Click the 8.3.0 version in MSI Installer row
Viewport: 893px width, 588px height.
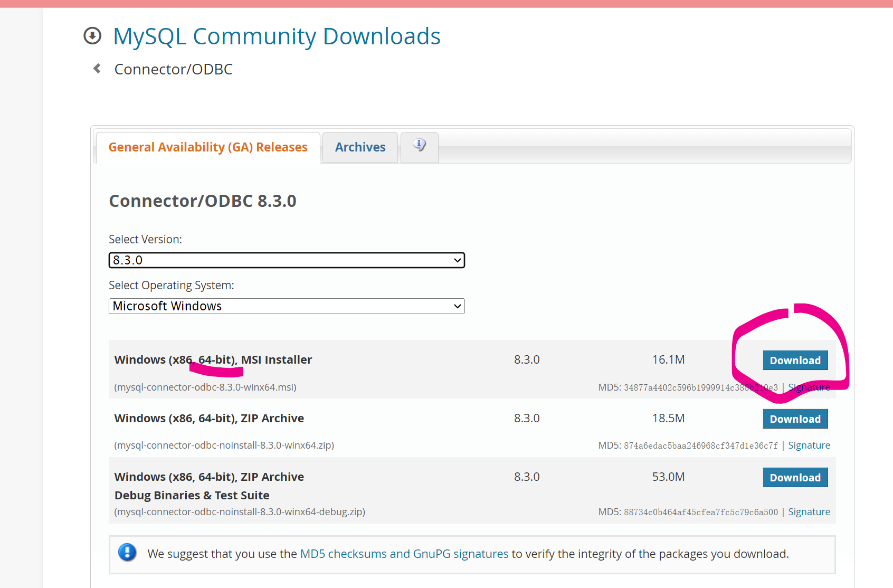(x=527, y=360)
